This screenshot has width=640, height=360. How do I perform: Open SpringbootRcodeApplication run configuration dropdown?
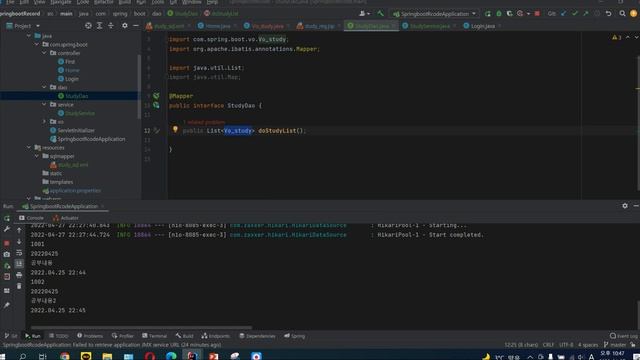click(435, 13)
